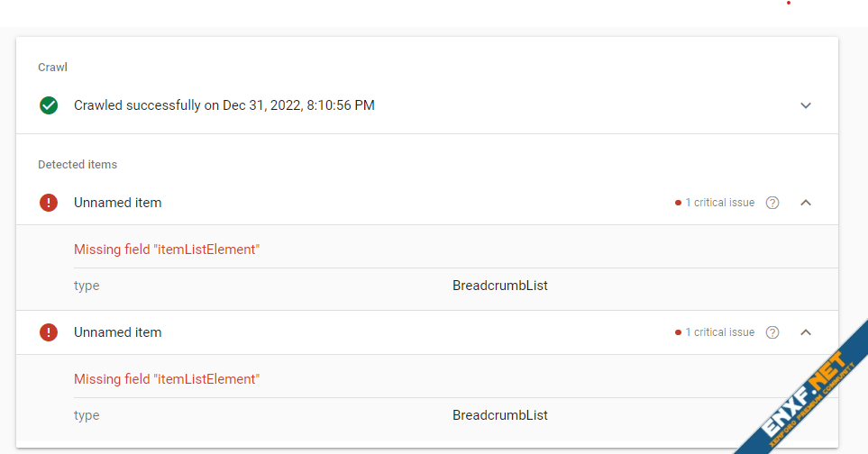Open help icon for second Unnamed item
Viewport: 868px width, 454px height.
click(x=772, y=332)
